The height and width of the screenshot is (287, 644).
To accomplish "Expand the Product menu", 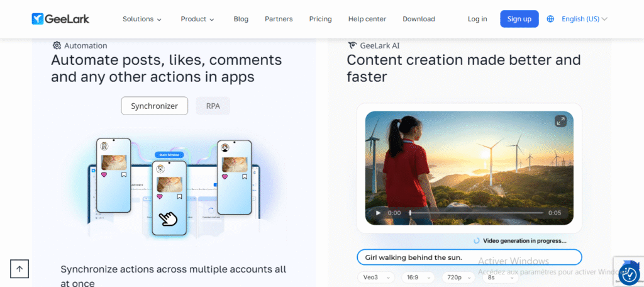I will 197,19.
